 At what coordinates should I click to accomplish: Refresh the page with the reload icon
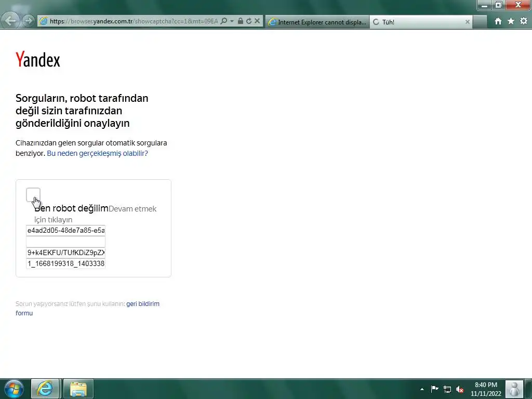pos(249,21)
